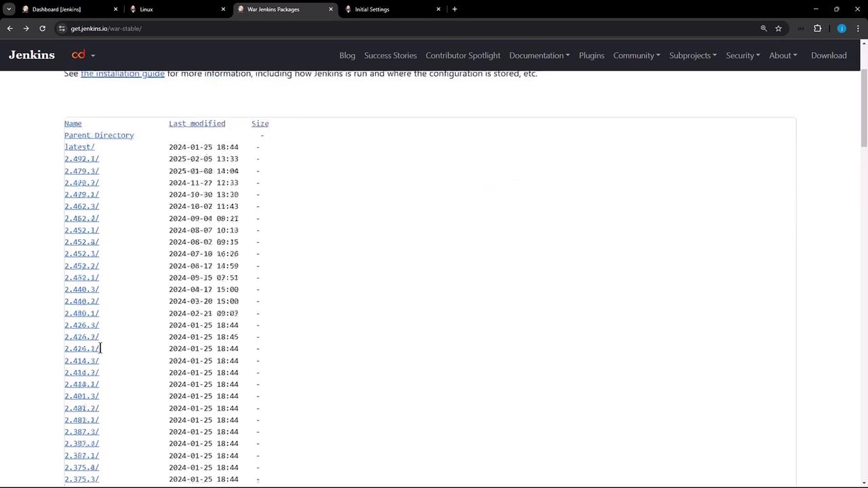Viewport: 868px width, 488px height.
Task: Select the date text 2024-07-10 16:26
Action: click(203, 253)
